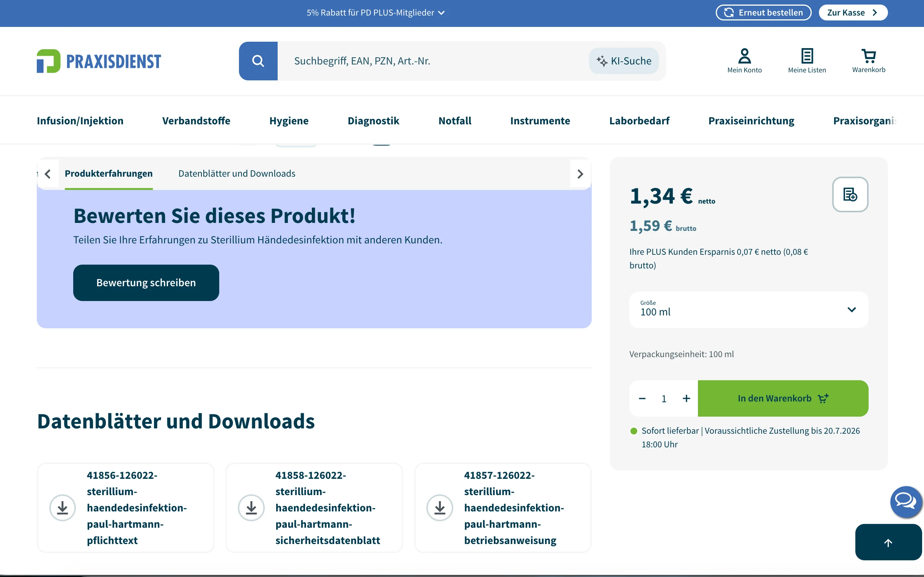Click Erneut bestellen button

[x=763, y=13]
